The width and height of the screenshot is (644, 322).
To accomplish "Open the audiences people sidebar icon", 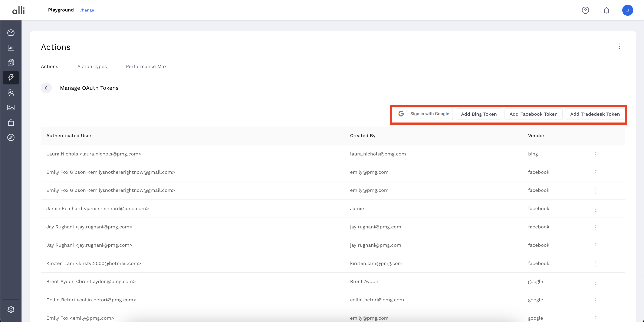I will pos(11,93).
